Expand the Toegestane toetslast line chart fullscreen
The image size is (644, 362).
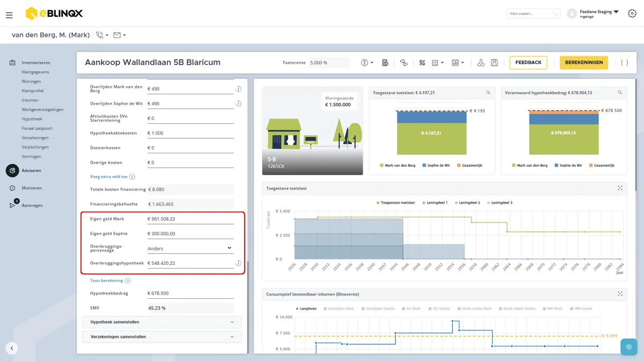[x=620, y=188]
